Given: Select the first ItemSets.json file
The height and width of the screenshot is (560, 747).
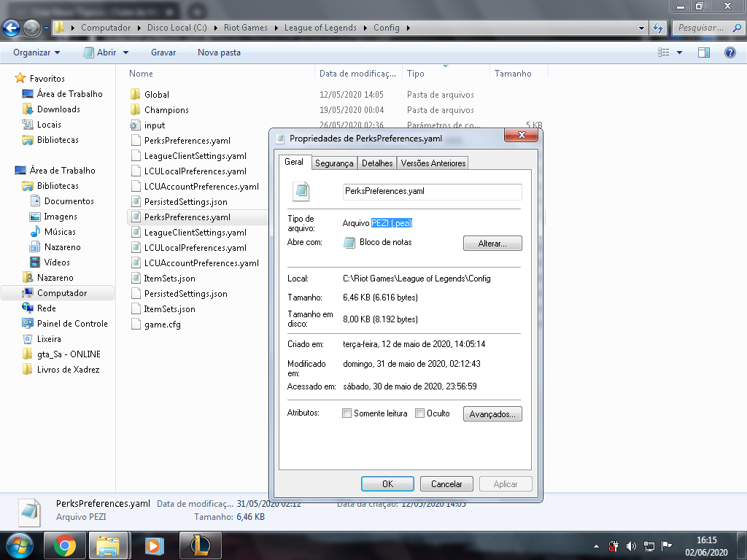Looking at the screenshot, I should click(x=163, y=278).
